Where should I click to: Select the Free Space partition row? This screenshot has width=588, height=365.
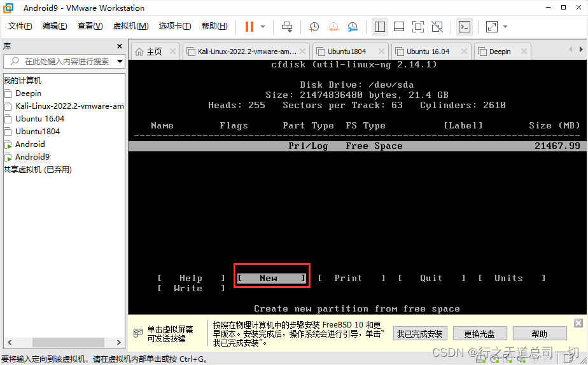tap(358, 146)
